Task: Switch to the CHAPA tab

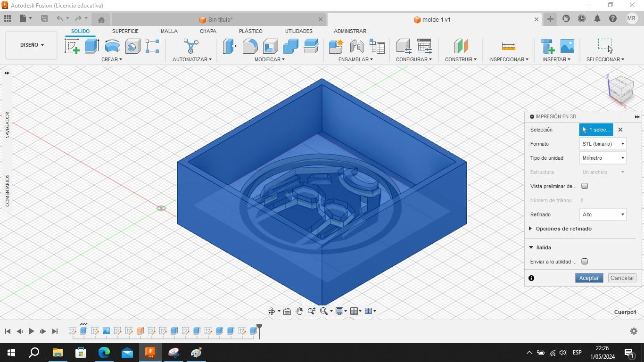Action: pos(208,31)
